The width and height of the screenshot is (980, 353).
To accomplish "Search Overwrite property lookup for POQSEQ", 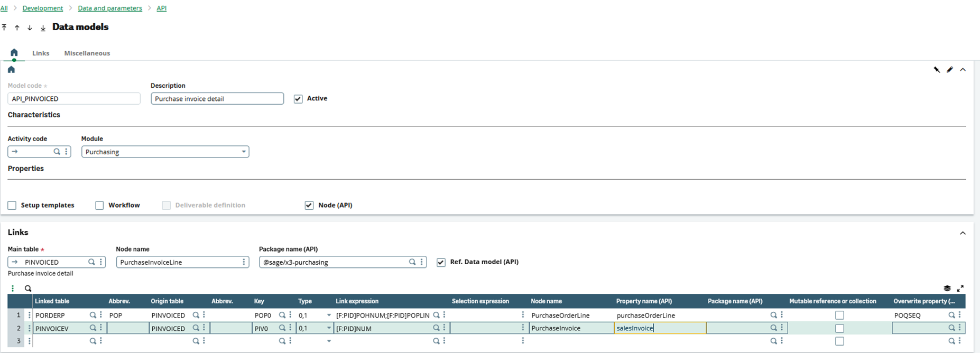I will pyautogui.click(x=951, y=315).
